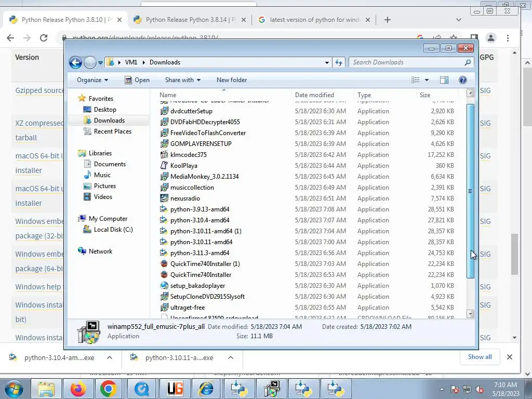Select the QuickTime740Installer (1) icon
The image size is (532, 399).
coord(164,264)
